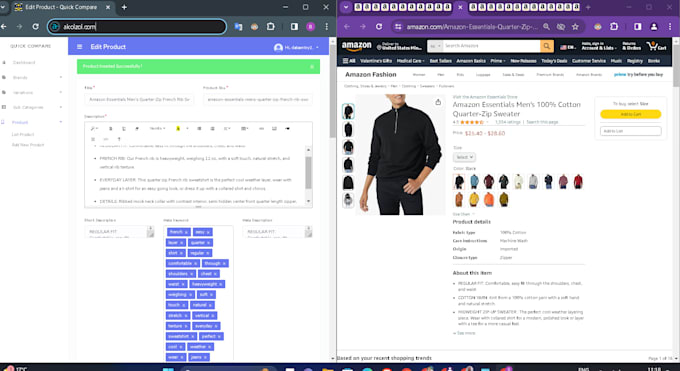Open the user account dropdown in Edit Product header
680x371 pixels.
(x=297, y=47)
